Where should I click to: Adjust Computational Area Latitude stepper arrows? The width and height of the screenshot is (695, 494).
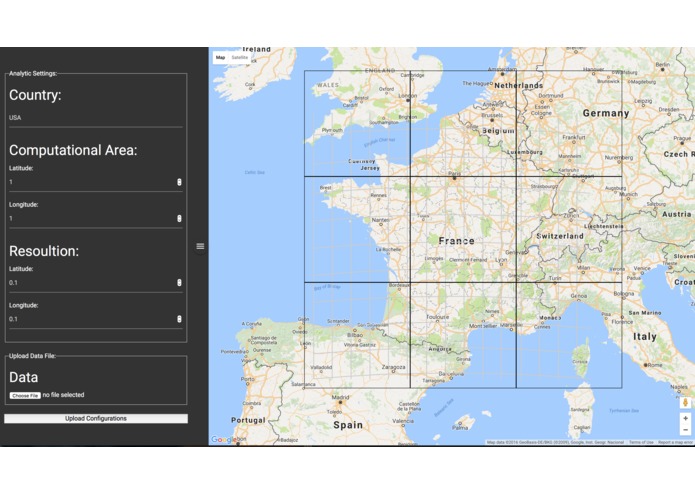(x=179, y=182)
